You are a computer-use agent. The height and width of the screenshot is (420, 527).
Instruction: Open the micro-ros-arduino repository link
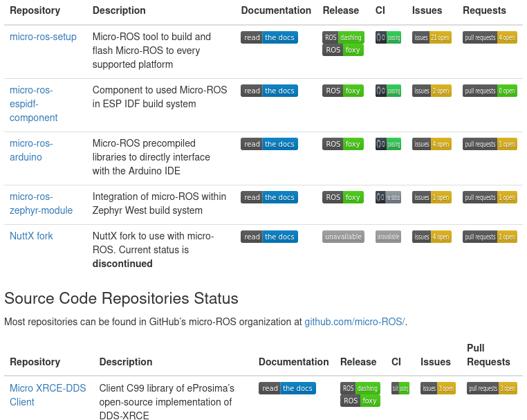pos(31,150)
